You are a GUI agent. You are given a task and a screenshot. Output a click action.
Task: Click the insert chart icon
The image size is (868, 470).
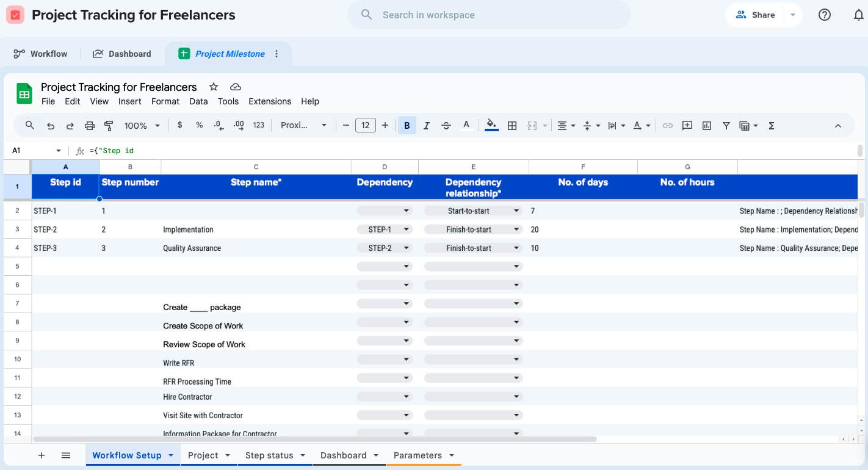click(x=707, y=126)
